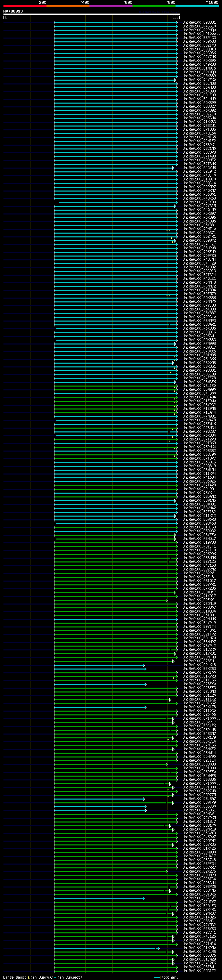Image resolution: width=222 pixels, height=980 pixels.
Task: Select the UniRef100_B5LMQ8 label
Action: (199, 83)
